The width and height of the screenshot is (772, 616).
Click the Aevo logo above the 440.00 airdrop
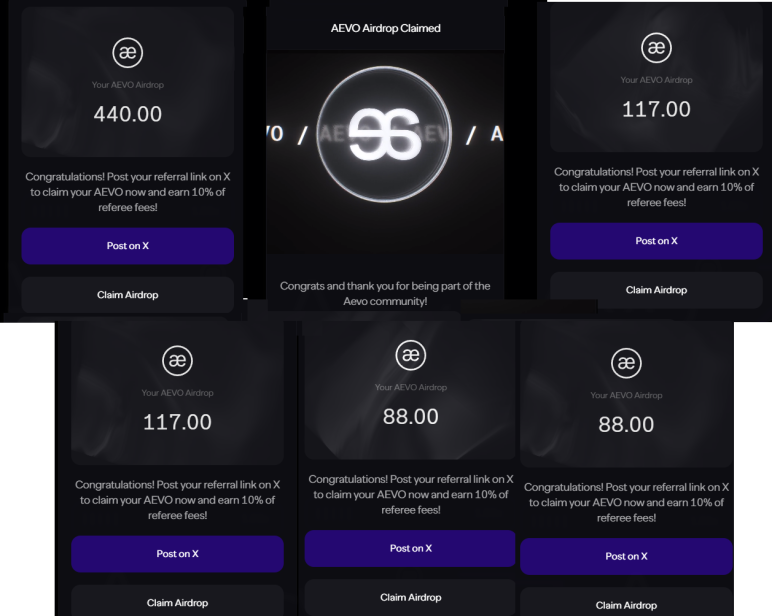tap(128, 52)
